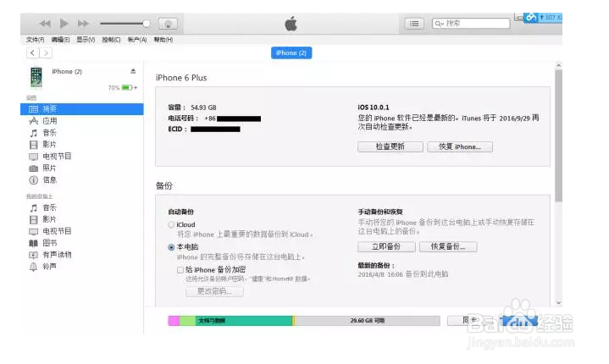Viewport: 609px width, 364px height.
Task: Go forward with the right arrow
Action: (46, 52)
